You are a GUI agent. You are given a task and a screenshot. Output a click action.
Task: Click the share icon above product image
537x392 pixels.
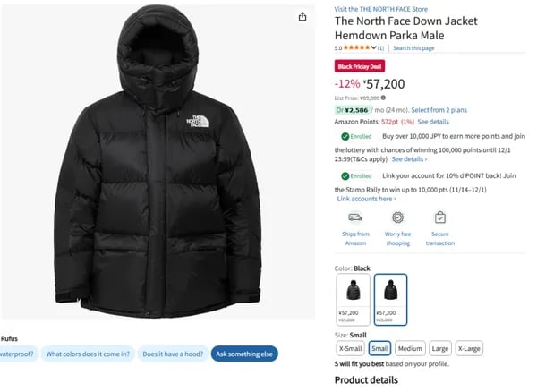[x=303, y=16]
